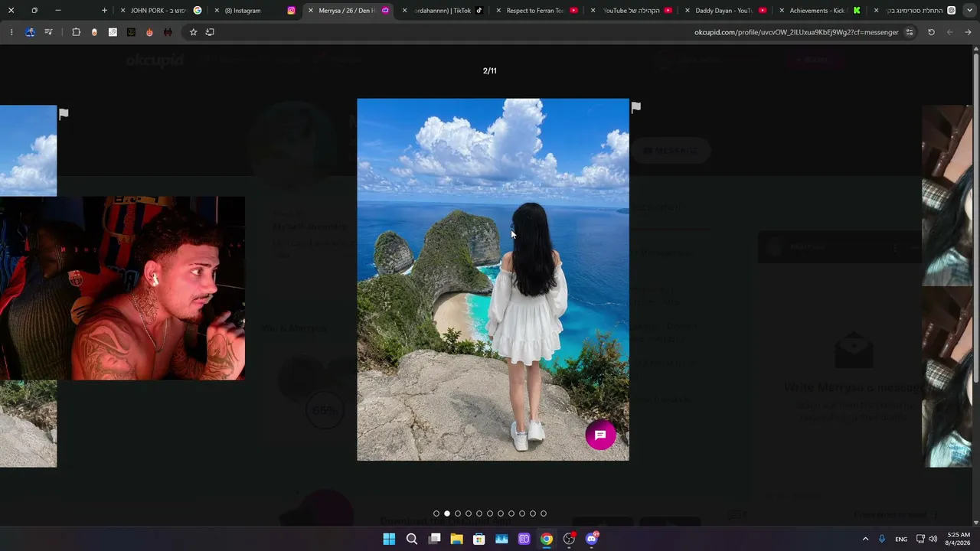Viewport: 980px width, 551px height.
Task: Open Chrome's three-dot menu
Action: click(11, 32)
